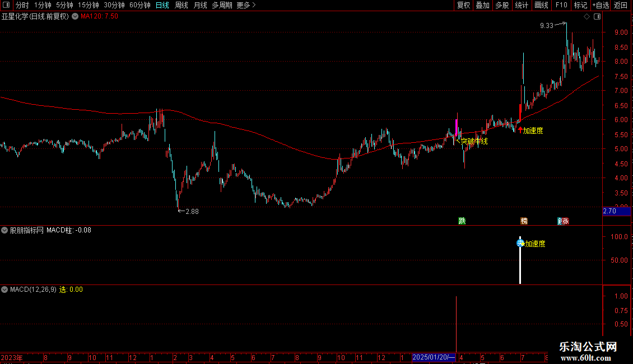
Task: Click the 2.88 low price label
Action: (192, 212)
